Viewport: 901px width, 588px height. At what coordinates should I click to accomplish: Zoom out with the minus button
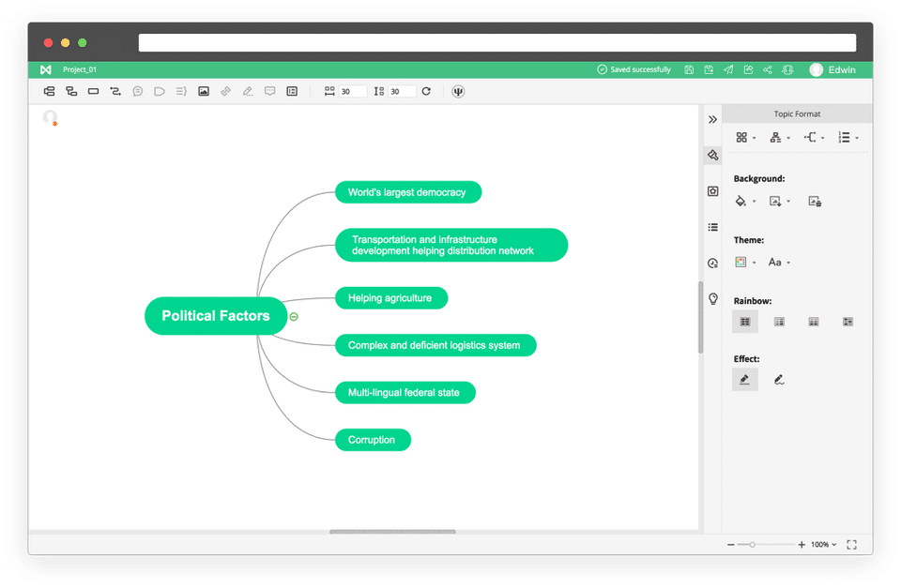point(731,544)
